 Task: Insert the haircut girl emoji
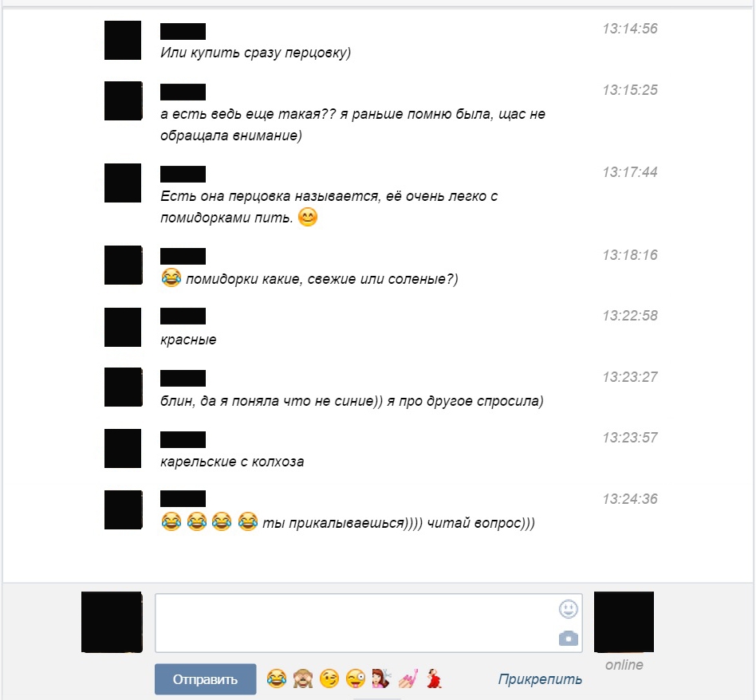[x=382, y=678]
